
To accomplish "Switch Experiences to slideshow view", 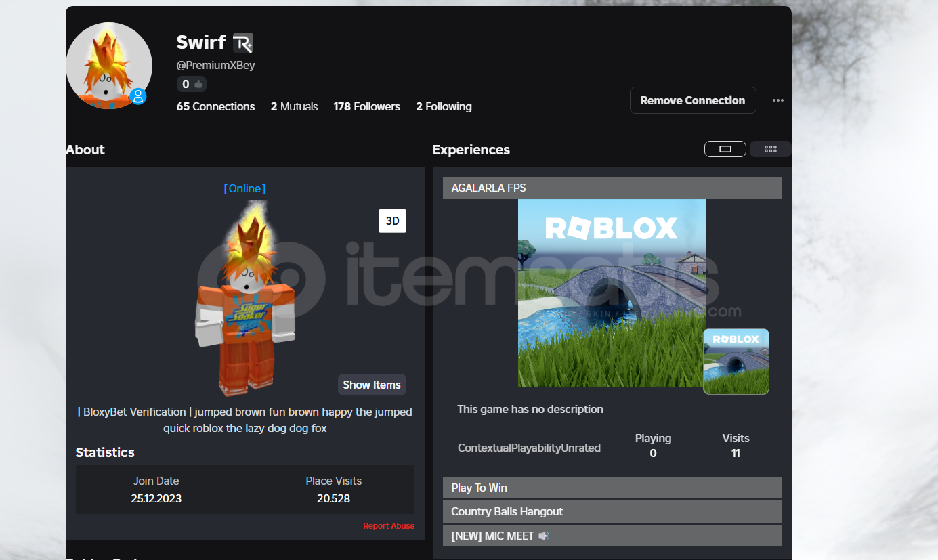I will [x=725, y=149].
